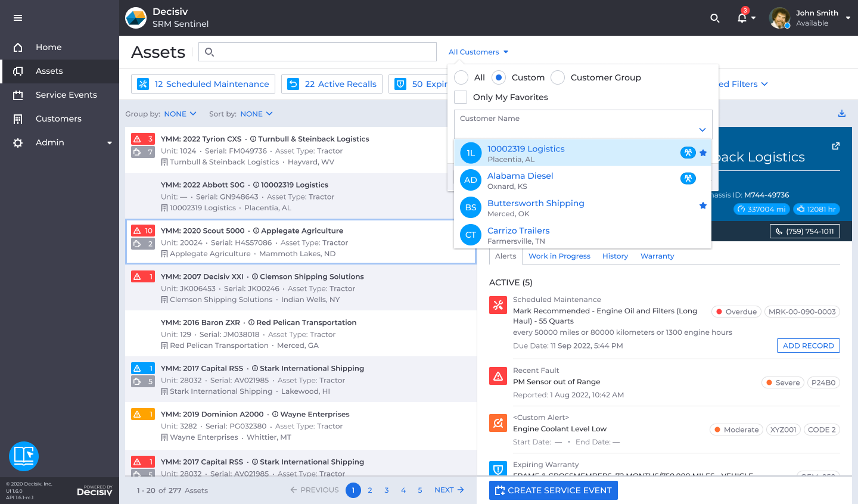Open asset in new window icon
Image resolution: width=858 pixels, height=504 pixels.
click(x=836, y=146)
